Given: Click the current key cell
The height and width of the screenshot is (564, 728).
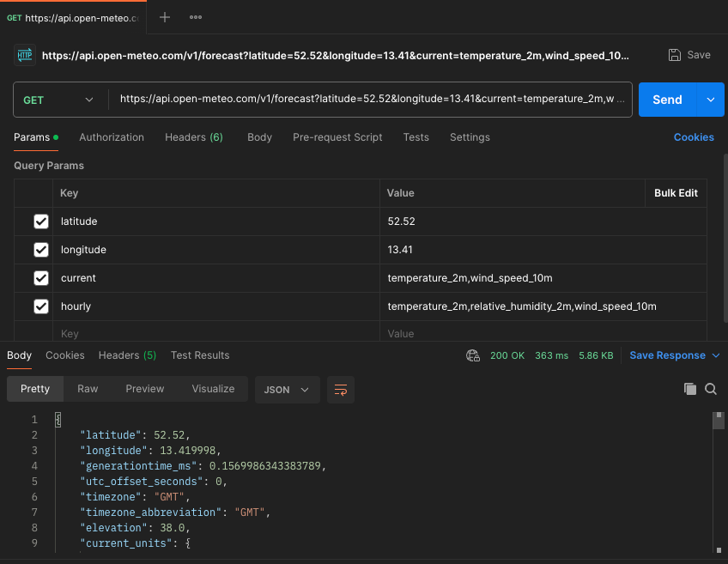Looking at the screenshot, I should [x=215, y=278].
